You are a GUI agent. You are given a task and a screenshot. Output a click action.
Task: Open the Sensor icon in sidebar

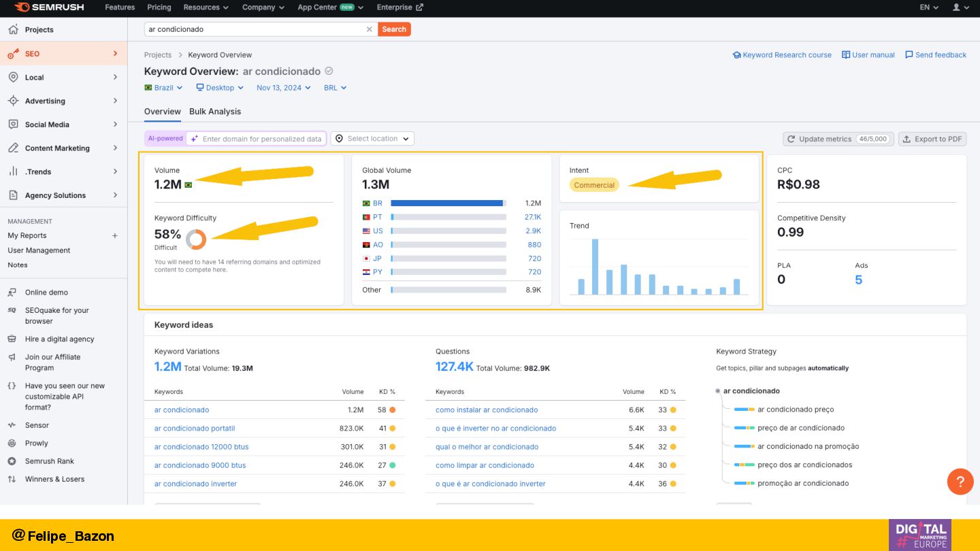coord(12,425)
